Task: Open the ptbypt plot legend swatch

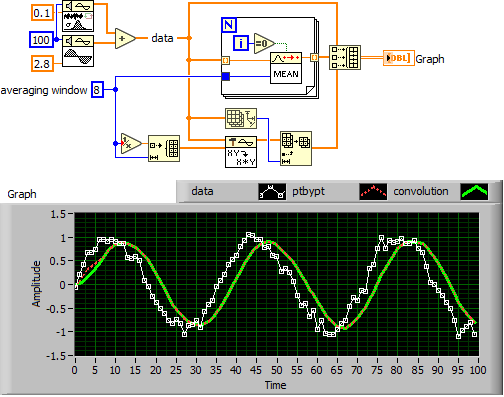Action: (373, 192)
